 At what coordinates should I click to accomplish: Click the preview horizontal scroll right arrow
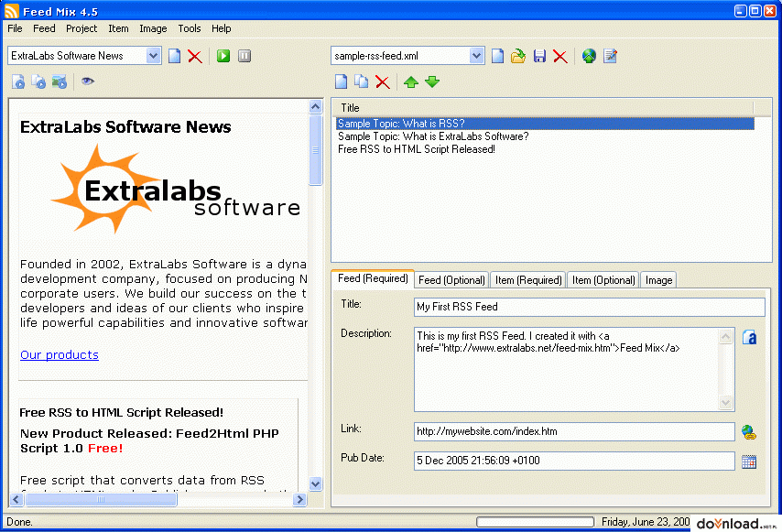(x=299, y=499)
